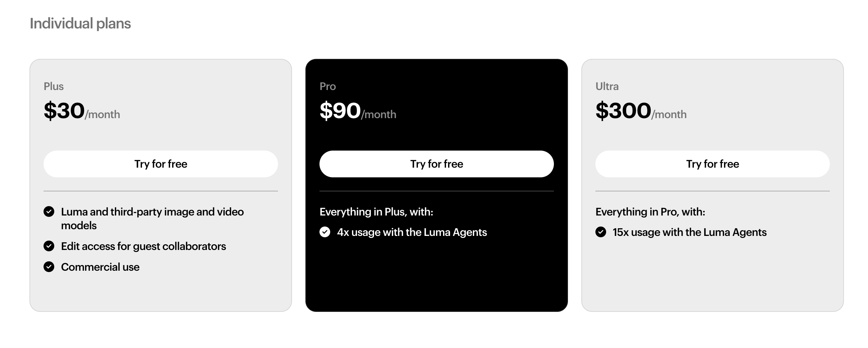Screen dimensions: 868x348
Task: Click Everything in Pro, with: text
Action: [x=650, y=212]
